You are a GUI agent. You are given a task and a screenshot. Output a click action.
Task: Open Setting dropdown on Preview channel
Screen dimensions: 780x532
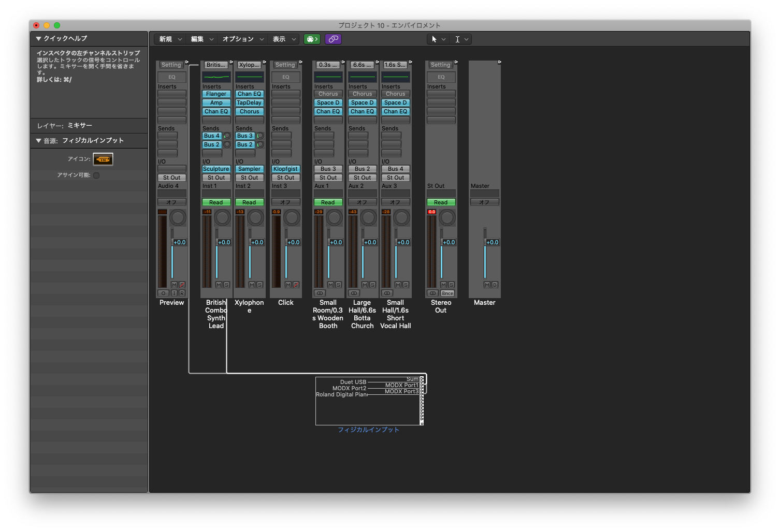[x=171, y=65]
